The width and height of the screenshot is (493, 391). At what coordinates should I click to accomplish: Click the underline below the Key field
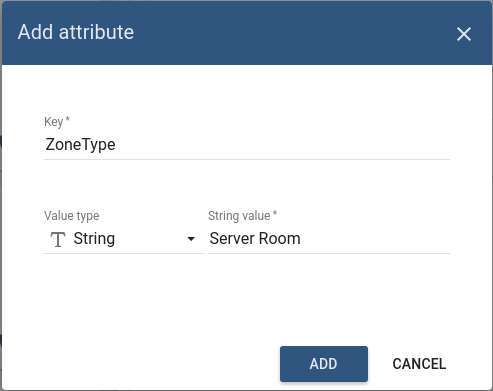pyautogui.click(x=247, y=159)
